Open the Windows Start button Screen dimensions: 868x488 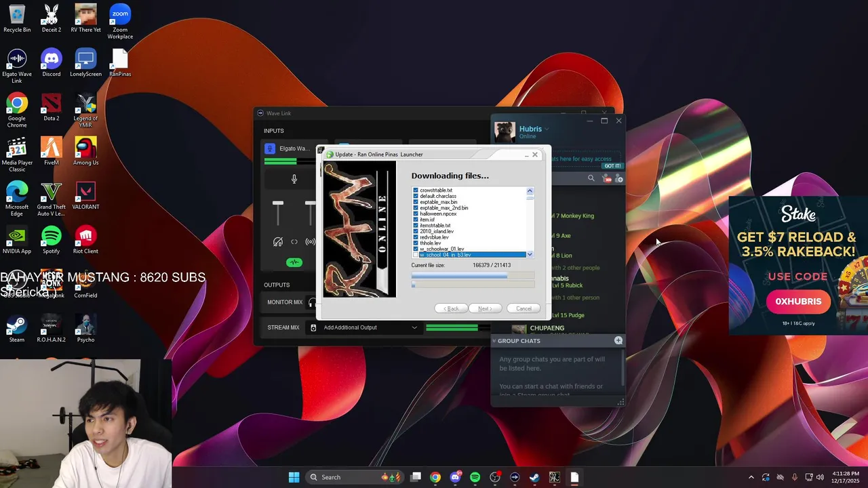tap(294, 477)
